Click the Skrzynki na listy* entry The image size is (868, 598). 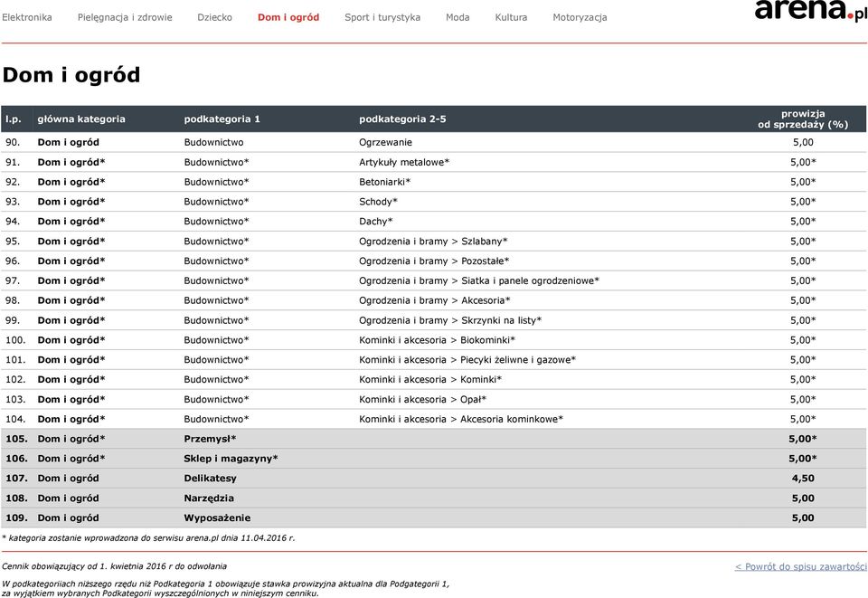pyautogui.click(x=502, y=320)
